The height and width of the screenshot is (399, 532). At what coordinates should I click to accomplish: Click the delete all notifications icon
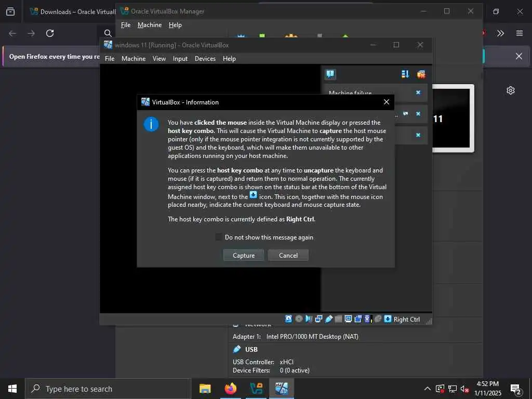[x=421, y=74]
